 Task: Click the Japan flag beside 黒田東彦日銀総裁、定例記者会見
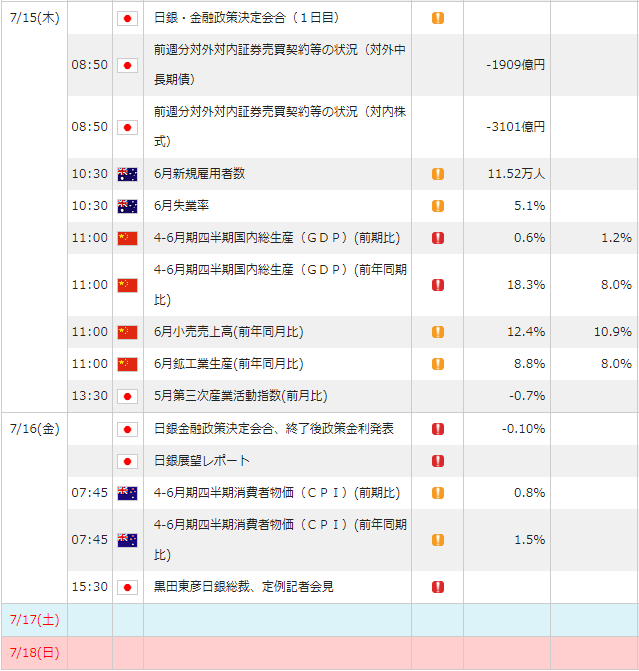pyautogui.click(x=128, y=588)
